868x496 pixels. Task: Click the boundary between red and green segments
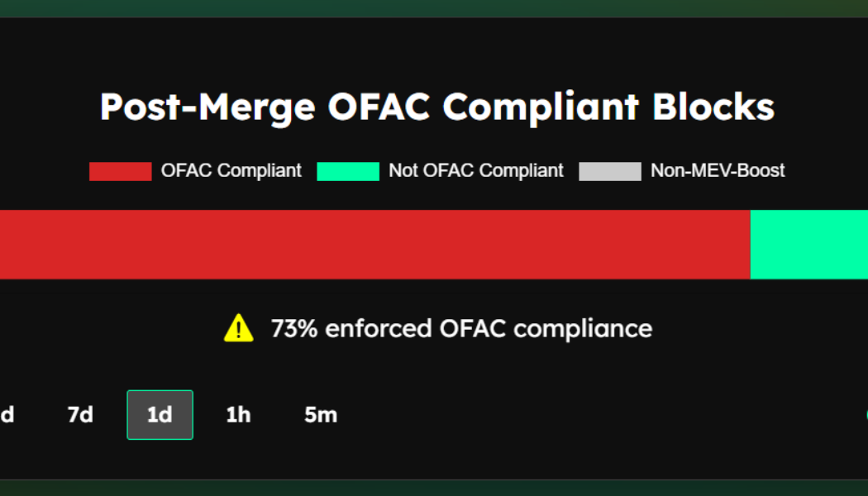coord(751,245)
